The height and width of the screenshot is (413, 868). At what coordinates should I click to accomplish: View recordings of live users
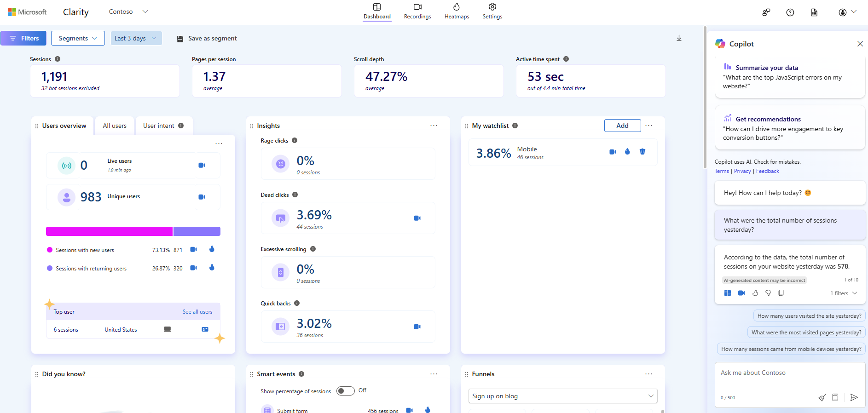point(202,165)
